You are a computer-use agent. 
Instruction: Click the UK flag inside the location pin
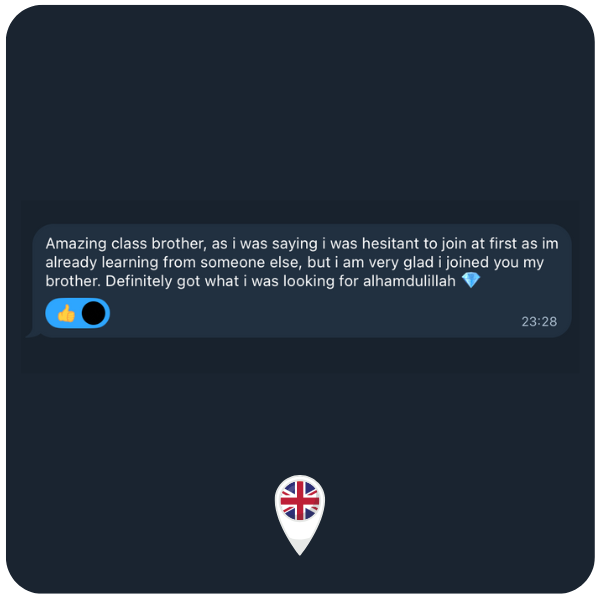click(300, 501)
